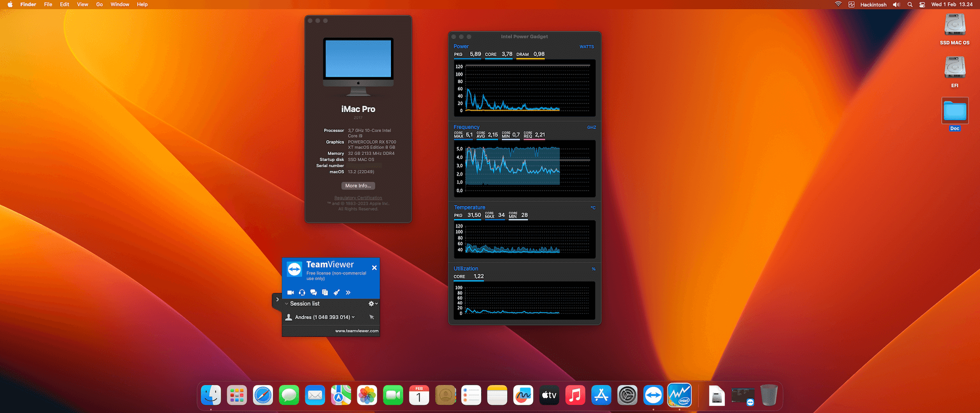Open Regulatory Certification link

pyautogui.click(x=358, y=198)
